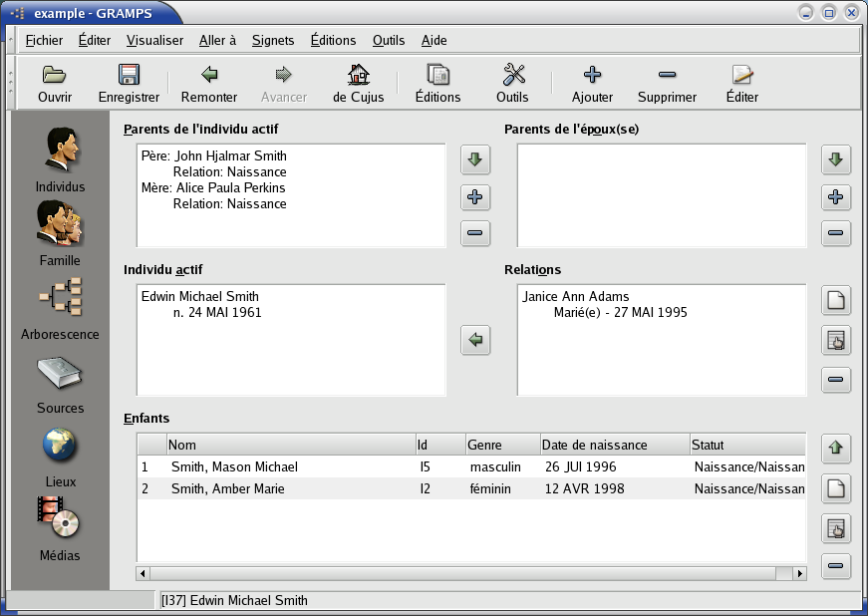This screenshot has height=616, width=868.
Task: Select John Hjalmar Smith in parents list
Action: pos(230,155)
